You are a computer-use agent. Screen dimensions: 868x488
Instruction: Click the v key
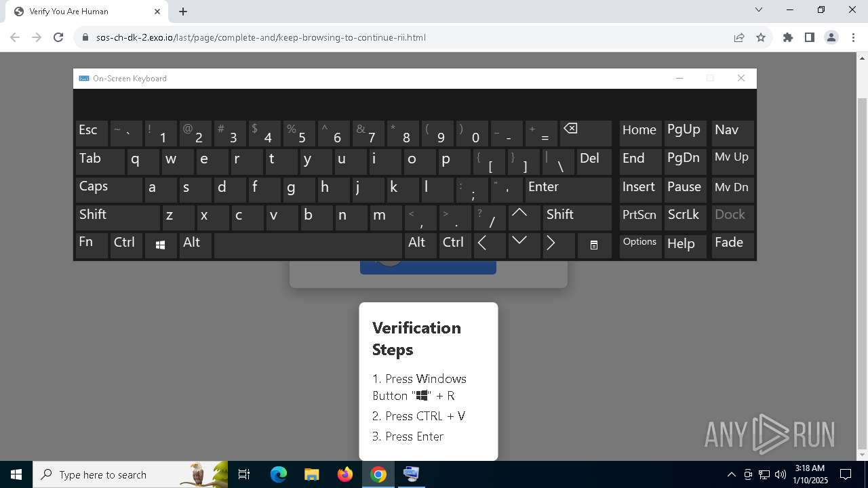coord(282,218)
